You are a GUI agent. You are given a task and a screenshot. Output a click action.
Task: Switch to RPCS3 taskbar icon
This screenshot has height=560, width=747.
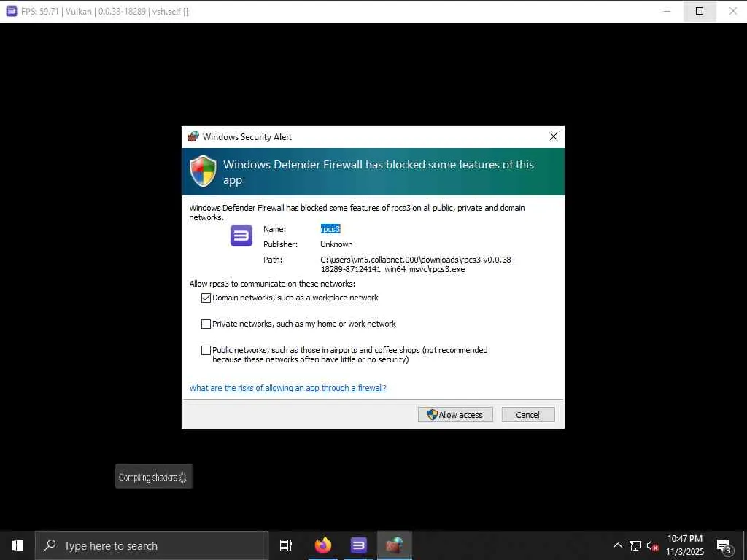[x=359, y=545]
